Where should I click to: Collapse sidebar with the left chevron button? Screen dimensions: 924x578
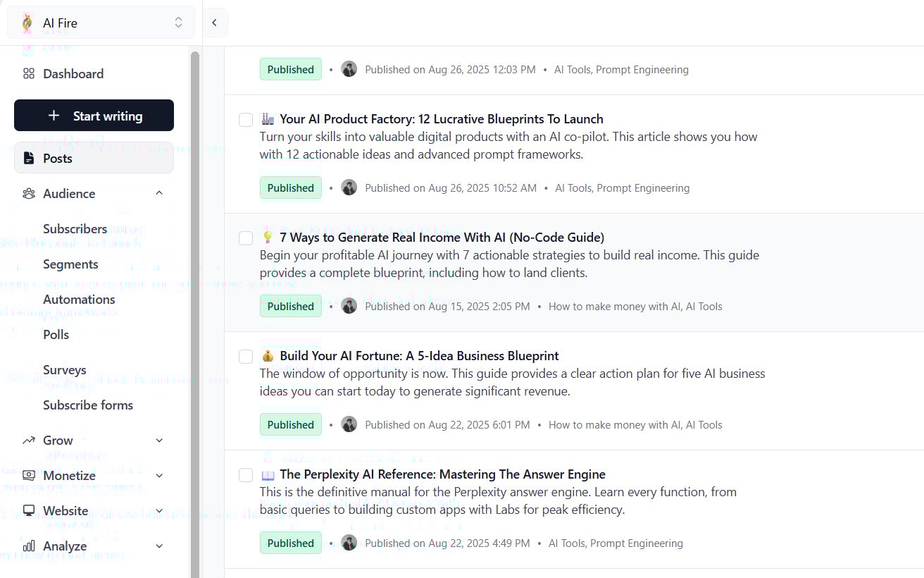(x=215, y=23)
